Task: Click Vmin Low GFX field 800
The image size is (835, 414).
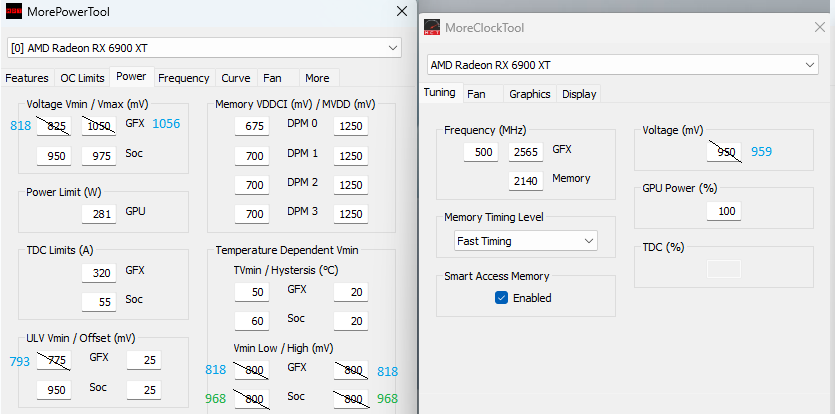Action: pos(252,370)
